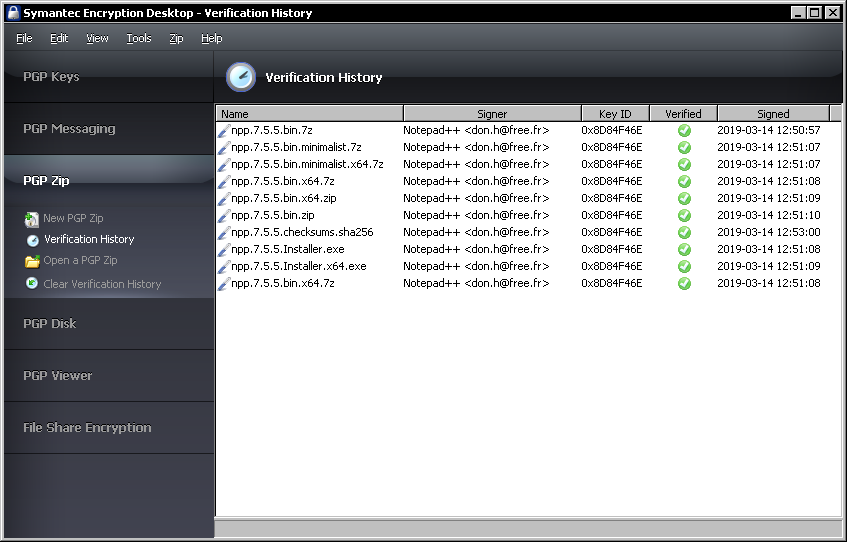Screen dimensions: 847x542
Task: Sort by the Name column header
Action: (x=310, y=114)
